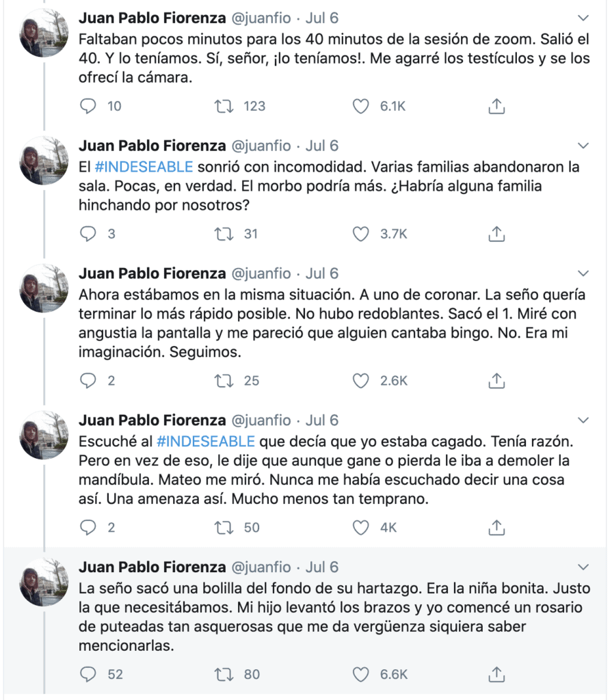
Task: Click the profile avatar on the last tweet
Action: point(43,582)
